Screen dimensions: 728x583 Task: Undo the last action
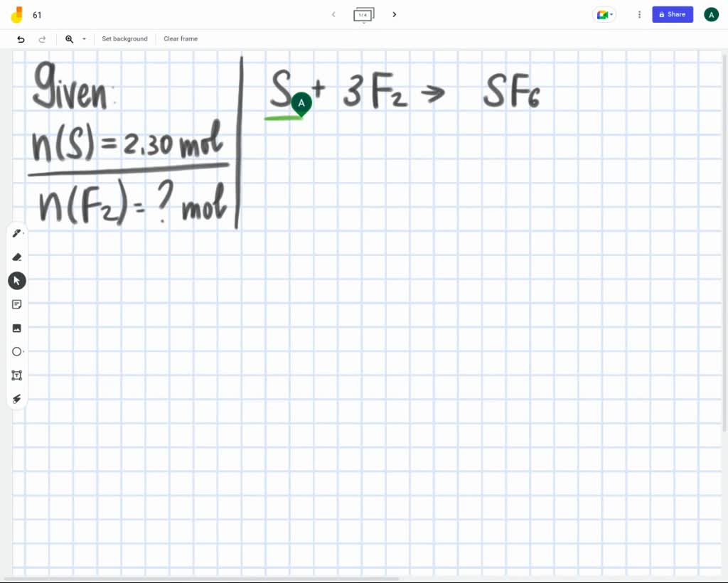[21, 39]
